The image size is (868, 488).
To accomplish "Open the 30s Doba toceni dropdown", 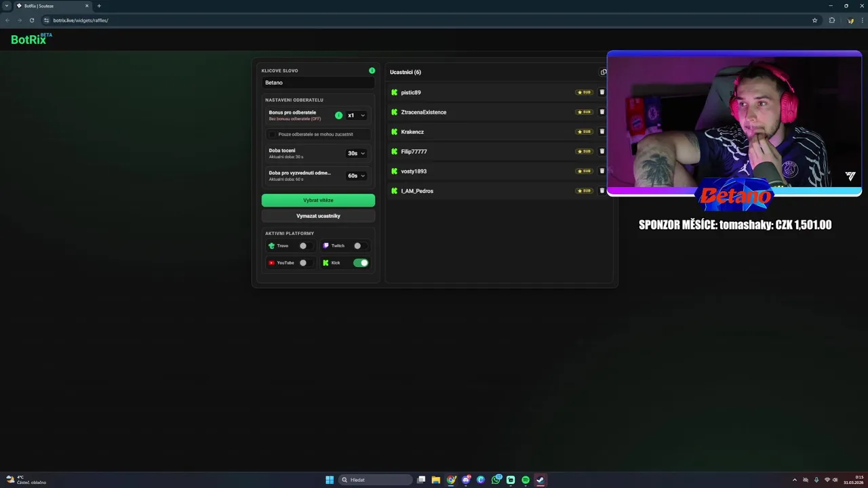I will tap(356, 153).
